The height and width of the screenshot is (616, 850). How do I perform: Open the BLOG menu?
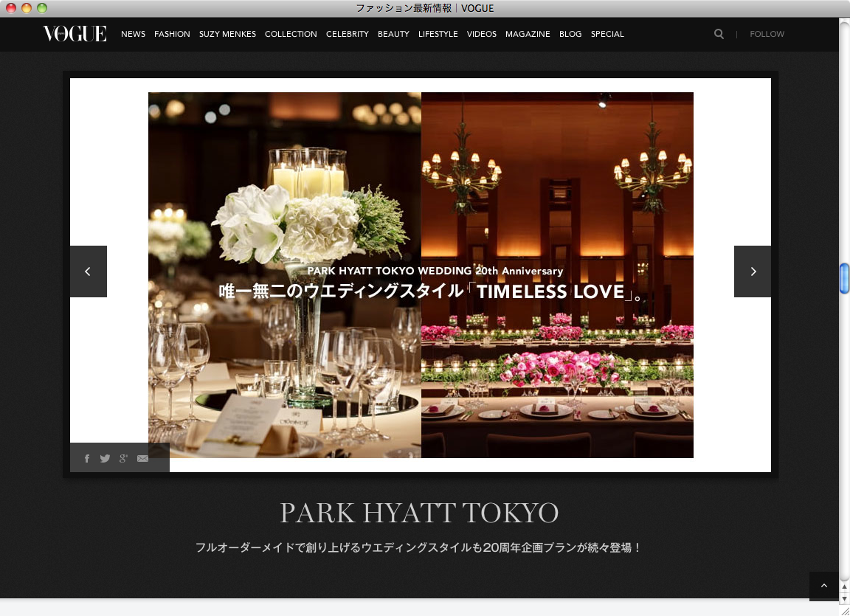click(x=570, y=34)
